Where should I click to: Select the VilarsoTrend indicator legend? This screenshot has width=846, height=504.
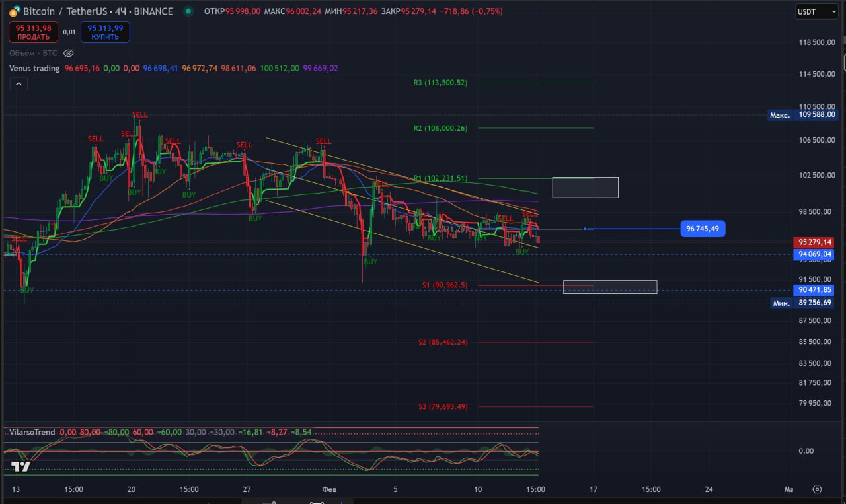pyautogui.click(x=32, y=432)
